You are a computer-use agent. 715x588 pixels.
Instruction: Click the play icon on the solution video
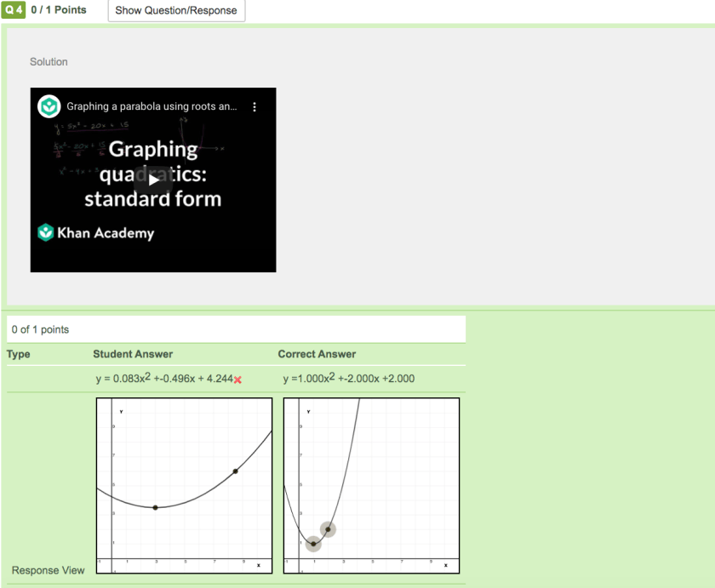[153, 180]
